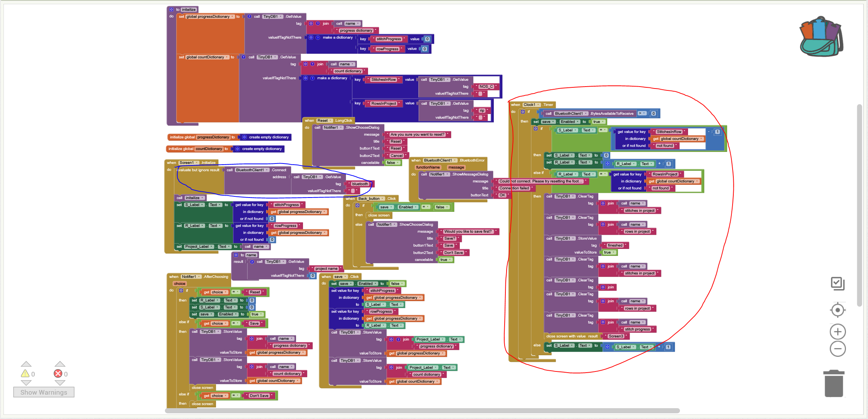This screenshot has width=868, height=419.
Task: Click the red error X icon
Action: click(x=58, y=373)
